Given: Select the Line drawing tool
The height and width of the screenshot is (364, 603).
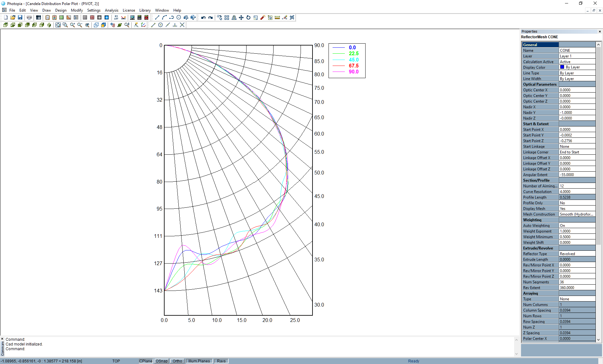Looking at the screenshot, I should [157, 18].
